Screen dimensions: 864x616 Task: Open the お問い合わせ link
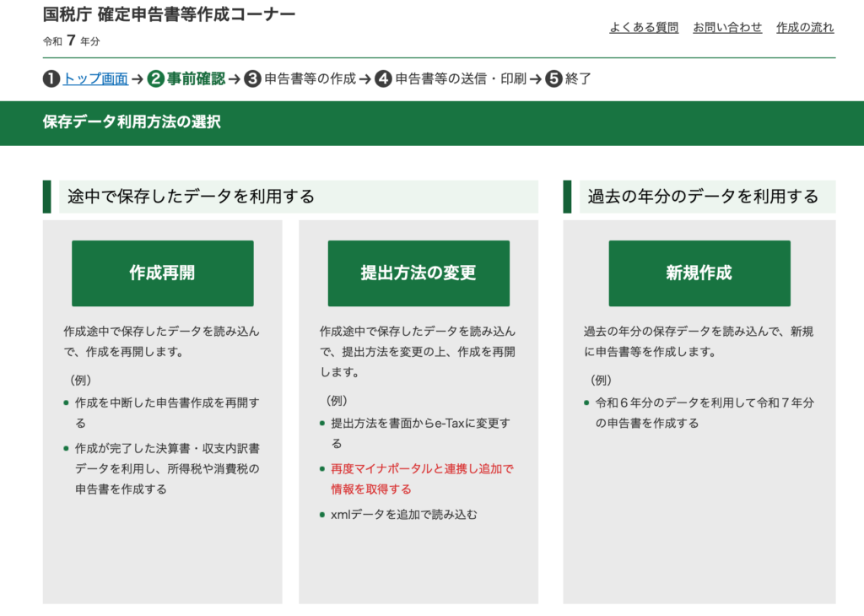[727, 27]
